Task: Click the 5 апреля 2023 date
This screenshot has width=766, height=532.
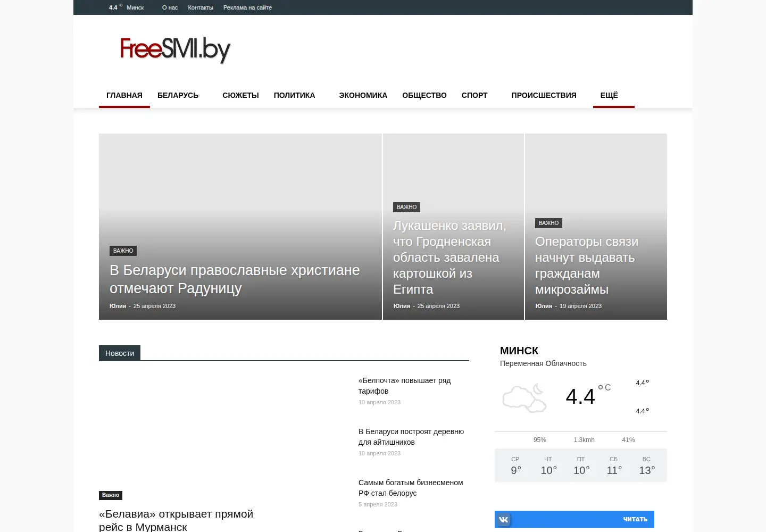Action: (x=378, y=504)
